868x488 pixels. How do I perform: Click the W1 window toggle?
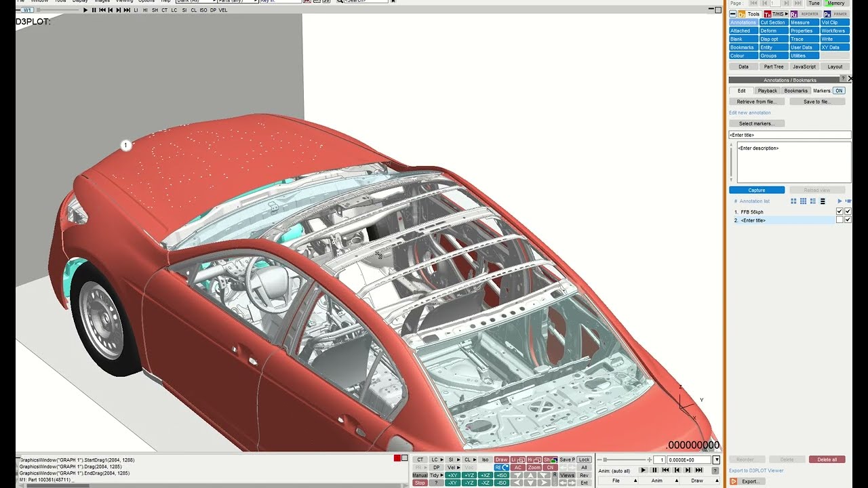tap(27, 10)
